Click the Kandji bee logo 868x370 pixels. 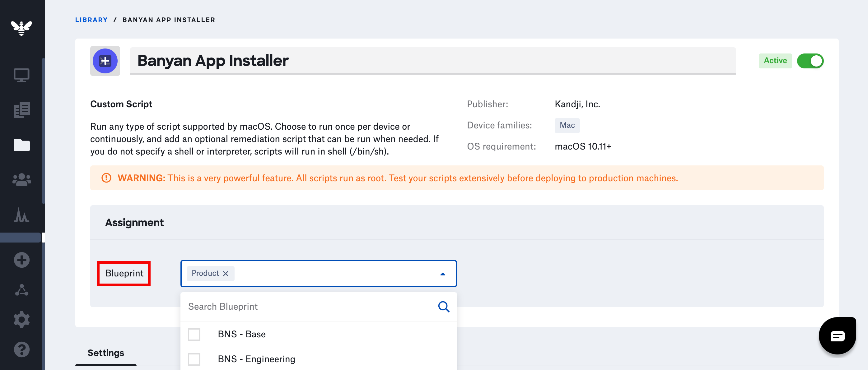(x=21, y=28)
